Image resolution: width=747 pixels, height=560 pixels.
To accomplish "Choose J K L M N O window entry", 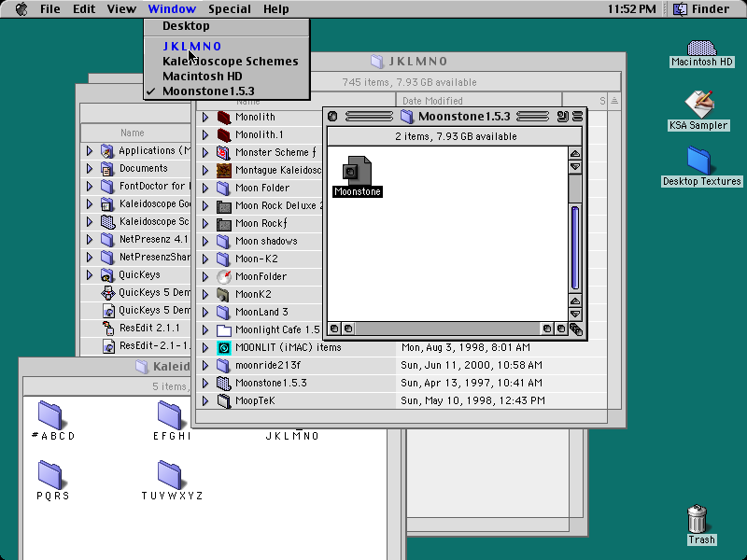I will click(x=227, y=46).
